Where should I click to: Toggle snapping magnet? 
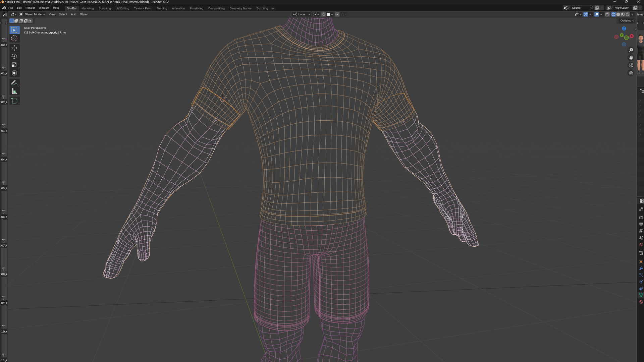click(x=323, y=14)
